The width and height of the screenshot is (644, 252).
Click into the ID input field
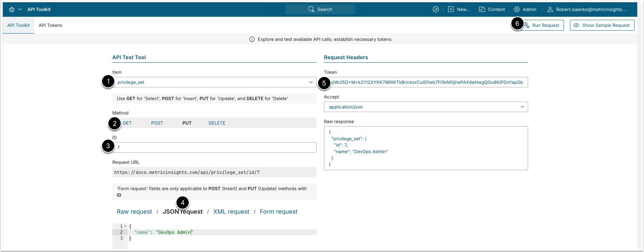[215, 147]
